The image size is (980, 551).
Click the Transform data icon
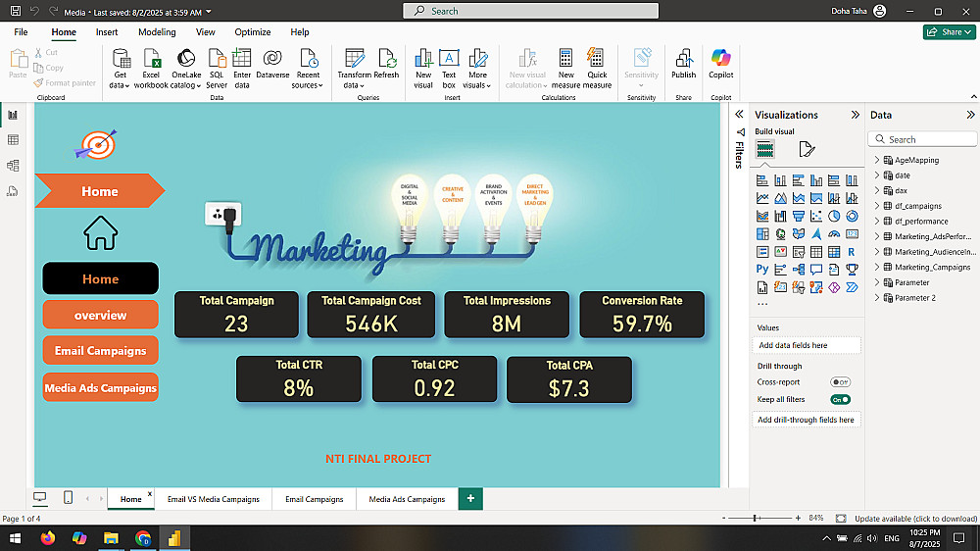pos(354,59)
